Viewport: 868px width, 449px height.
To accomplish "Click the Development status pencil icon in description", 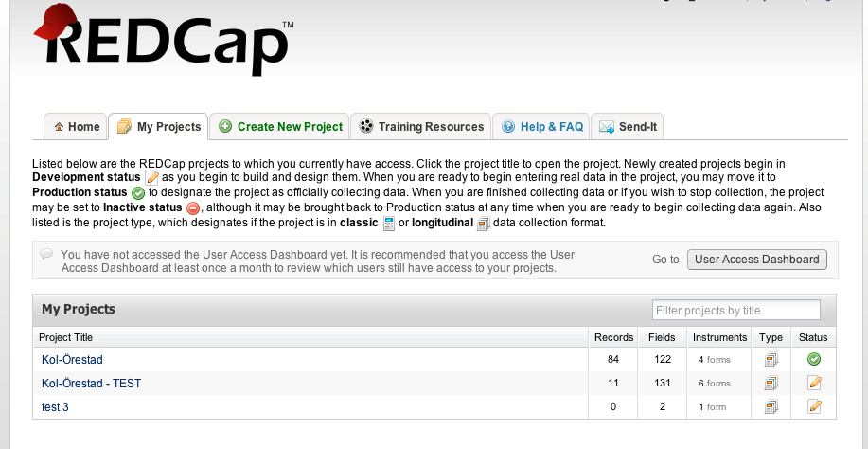I will point(151,178).
